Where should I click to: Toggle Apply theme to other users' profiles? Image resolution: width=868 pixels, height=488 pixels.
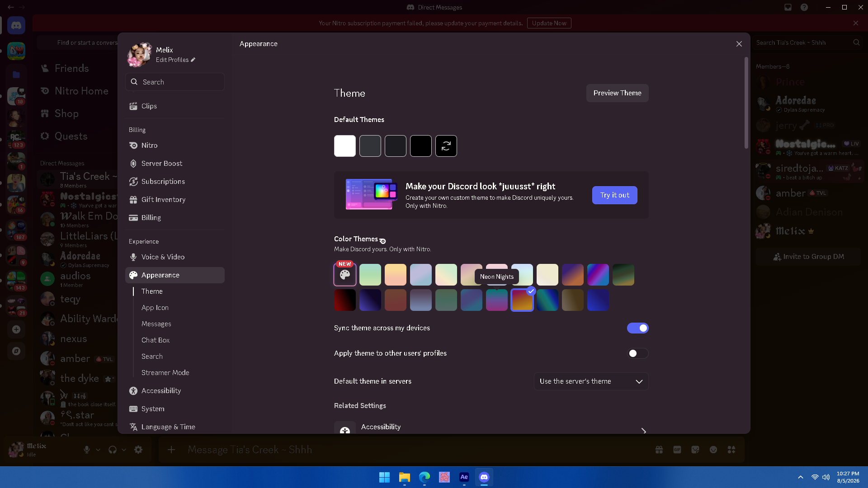tap(638, 353)
